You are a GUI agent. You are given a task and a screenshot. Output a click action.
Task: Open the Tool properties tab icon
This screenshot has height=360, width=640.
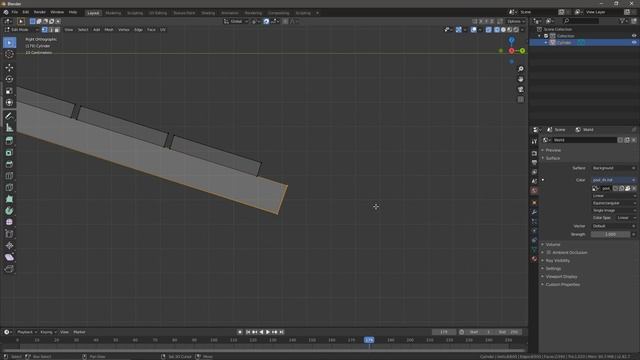pos(534,142)
